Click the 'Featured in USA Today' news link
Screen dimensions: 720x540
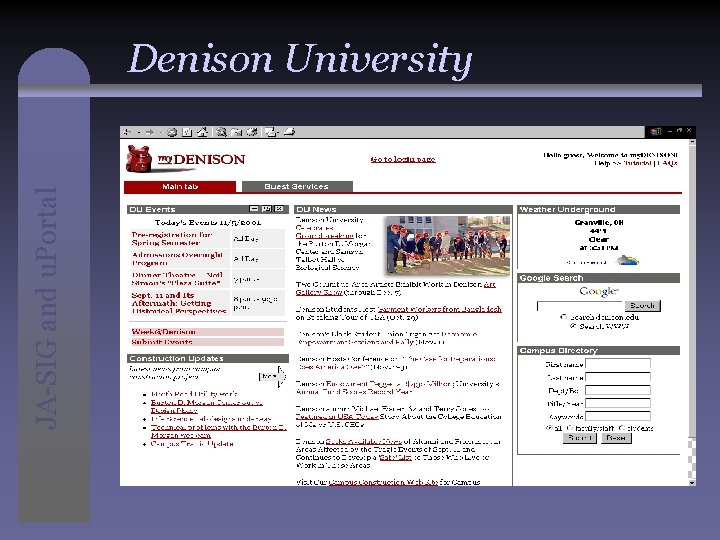pyautogui.click(x=337, y=416)
